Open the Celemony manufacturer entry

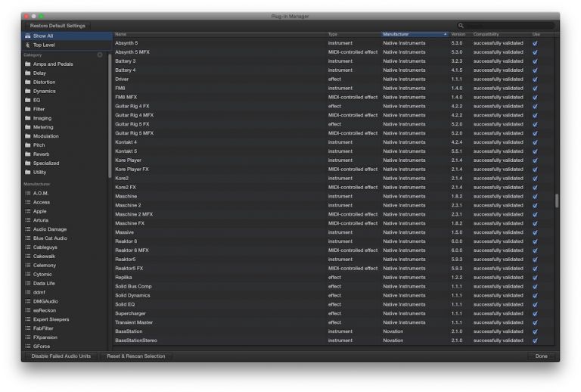coord(45,266)
